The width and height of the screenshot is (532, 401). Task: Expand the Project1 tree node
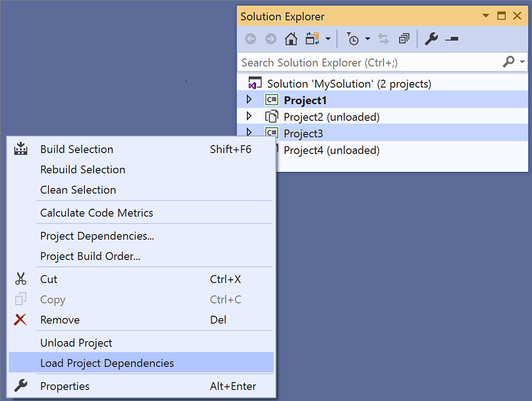click(250, 99)
